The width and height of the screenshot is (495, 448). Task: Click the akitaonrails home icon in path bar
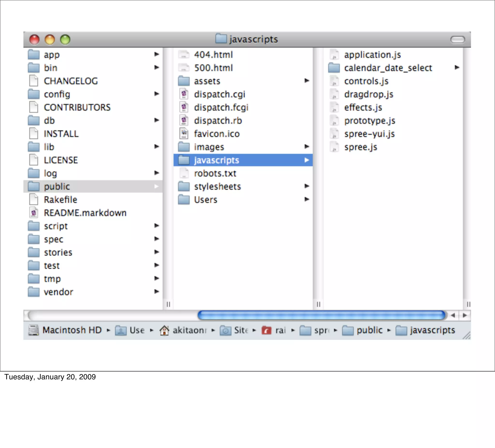coord(164,330)
